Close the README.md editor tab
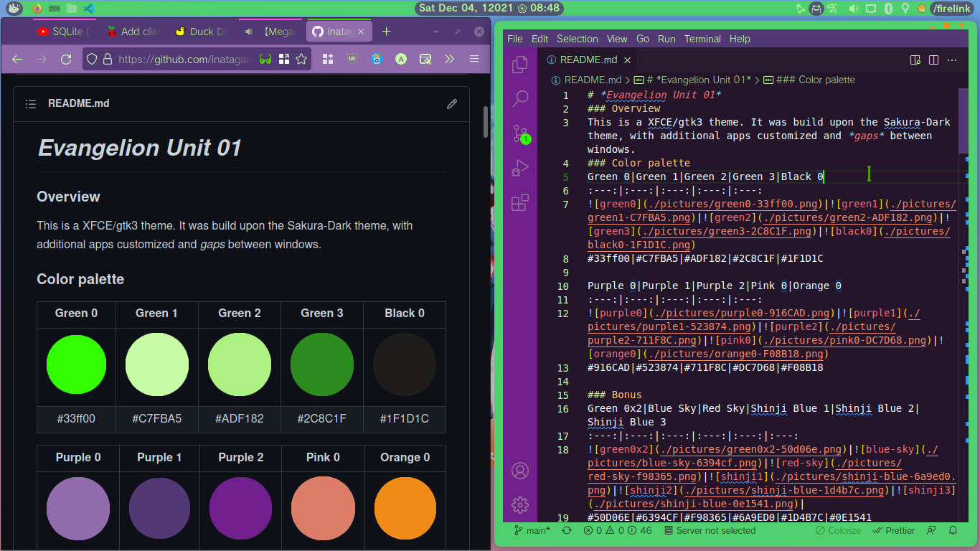The height and width of the screenshot is (551, 980). [x=627, y=60]
